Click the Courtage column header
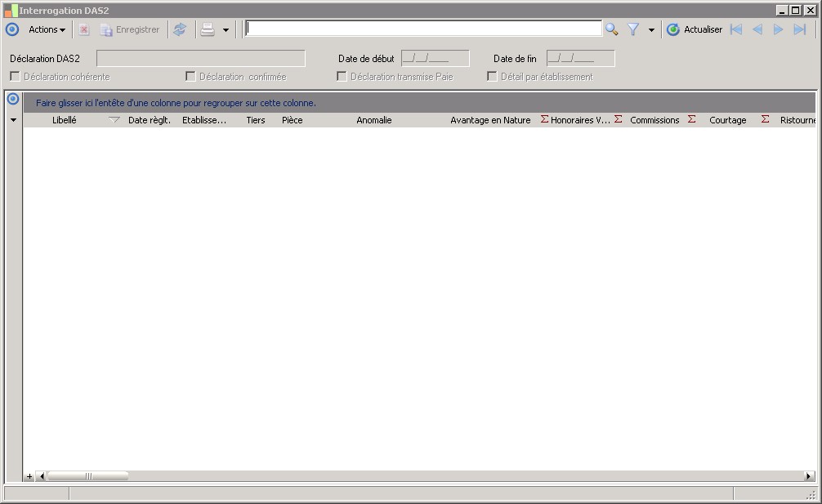 coord(728,120)
